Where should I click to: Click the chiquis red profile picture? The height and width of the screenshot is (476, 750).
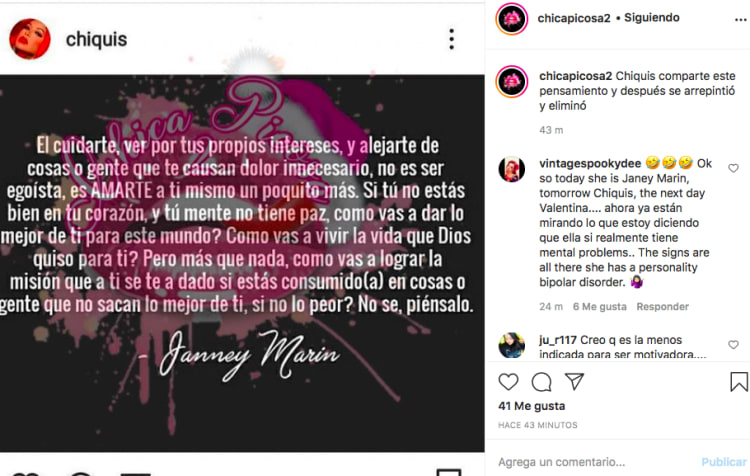[x=30, y=39]
